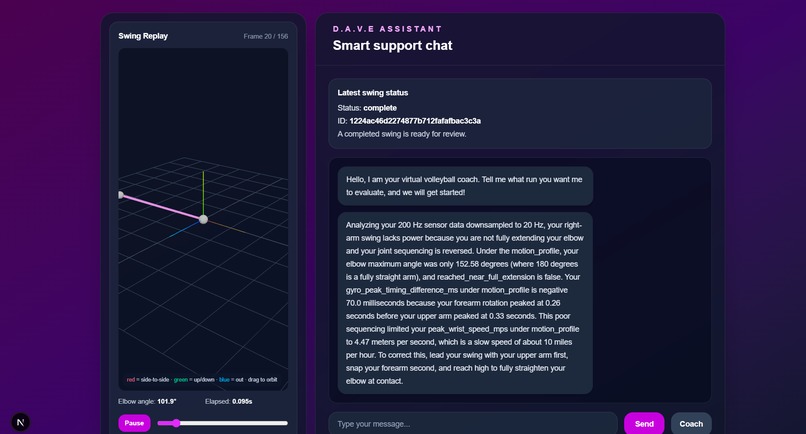Viewport: 806px width, 434px height.
Task: Click the end of the replay slider track
Action: [x=286, y=423]
